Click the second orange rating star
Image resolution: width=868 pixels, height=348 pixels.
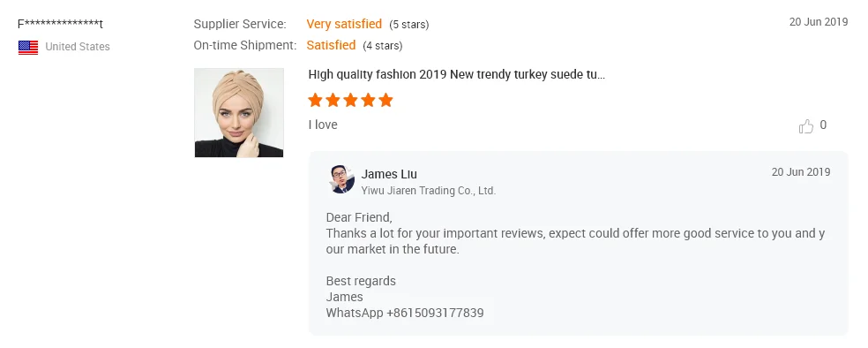click(333, 101)
